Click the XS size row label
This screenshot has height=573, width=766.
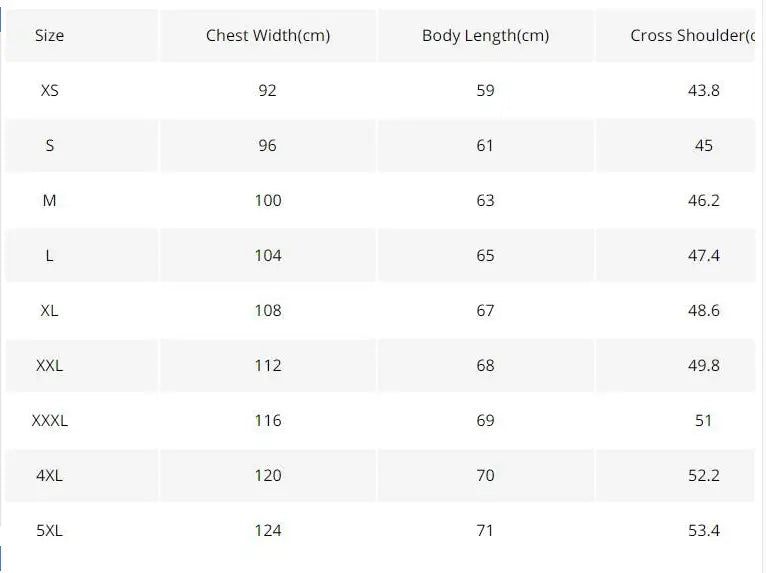[x=49, y=90]
